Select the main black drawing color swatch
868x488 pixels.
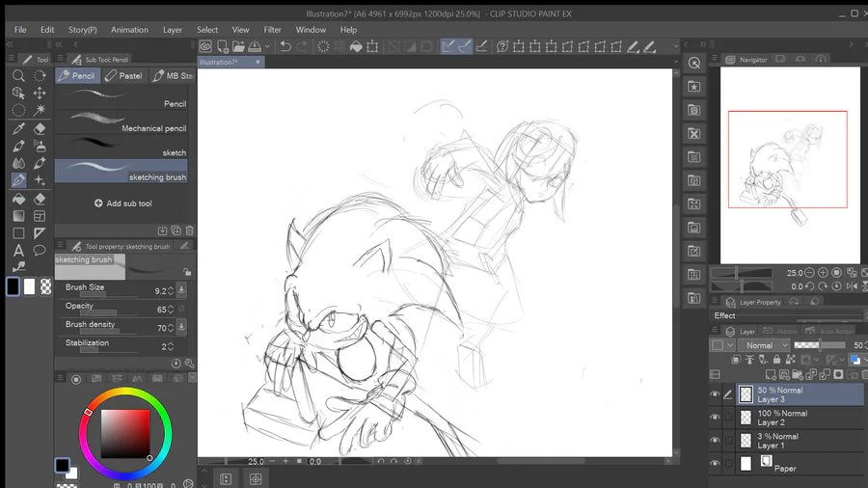coord(13,286)
